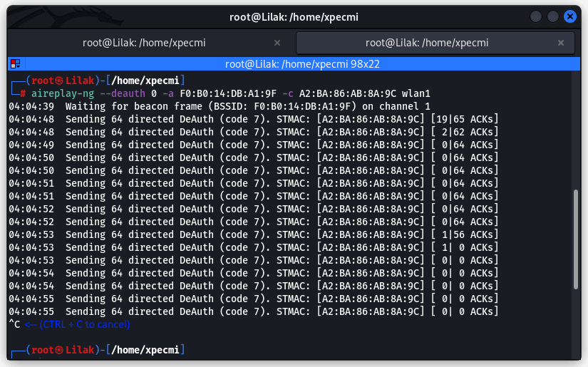
Task: Close the second terminal tab
Action: pyautogui.click(x=561, y=43)
